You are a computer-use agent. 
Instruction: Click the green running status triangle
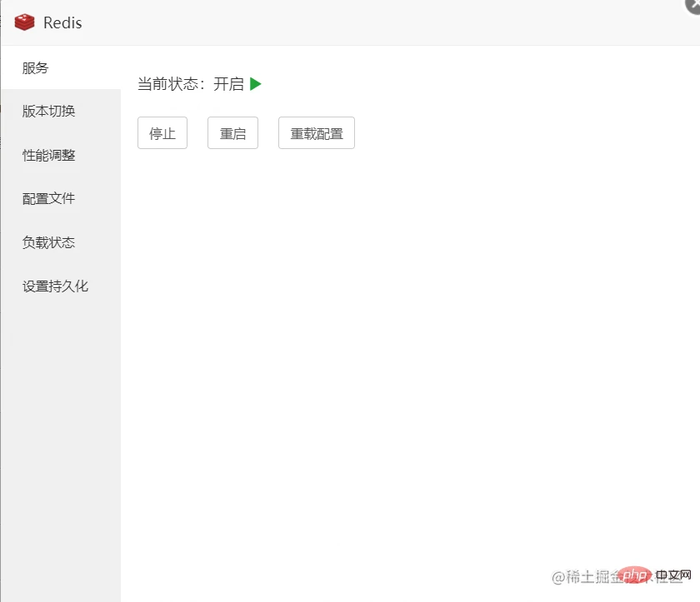pyautogui.click(x=255, y=84)
